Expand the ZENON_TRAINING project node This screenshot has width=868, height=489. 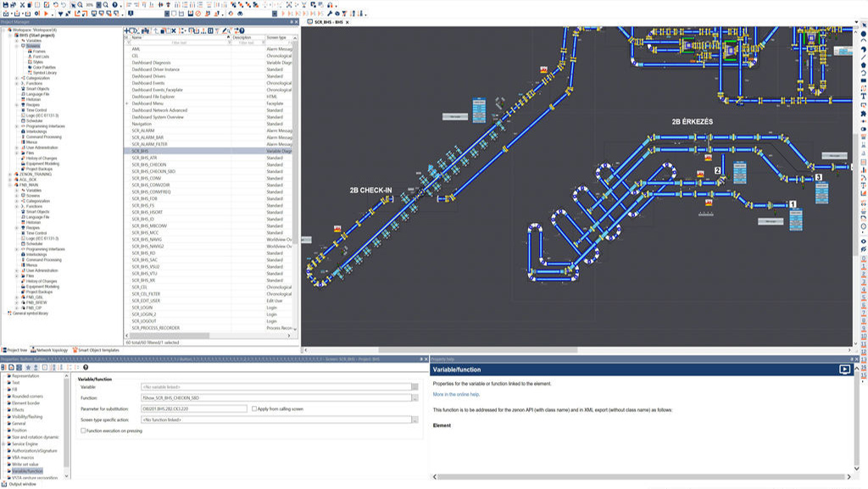(x=10, y=175)
